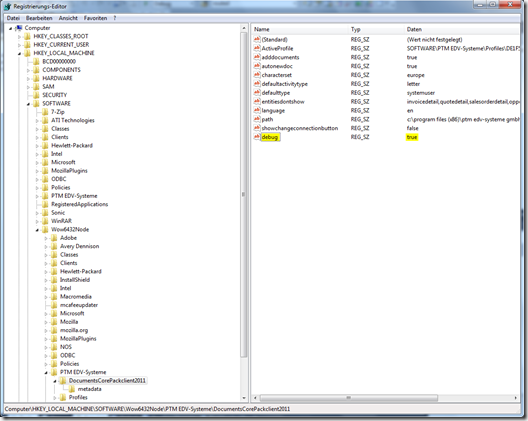Screen dimensions: 528x421
Task: Click the horizontal scrollbar thumb in values pane
Action: [349, 398]
